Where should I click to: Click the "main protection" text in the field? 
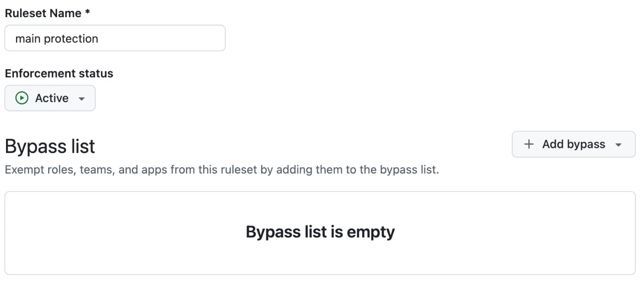coord(57,39)
